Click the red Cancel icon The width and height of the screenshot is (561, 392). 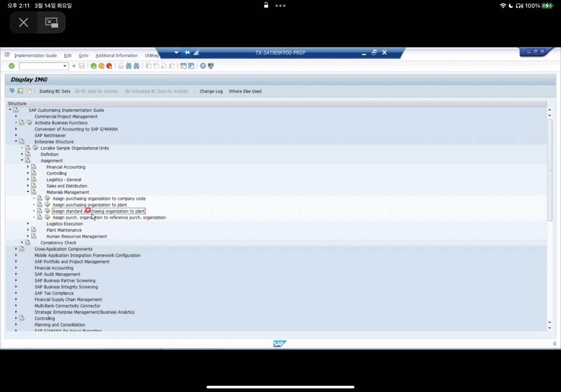tap(109, 66)
